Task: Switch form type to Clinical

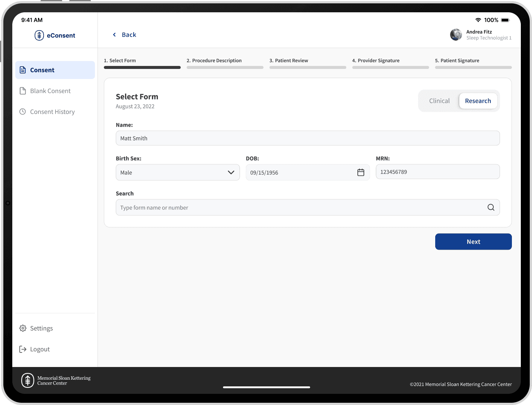Action: 439,101
